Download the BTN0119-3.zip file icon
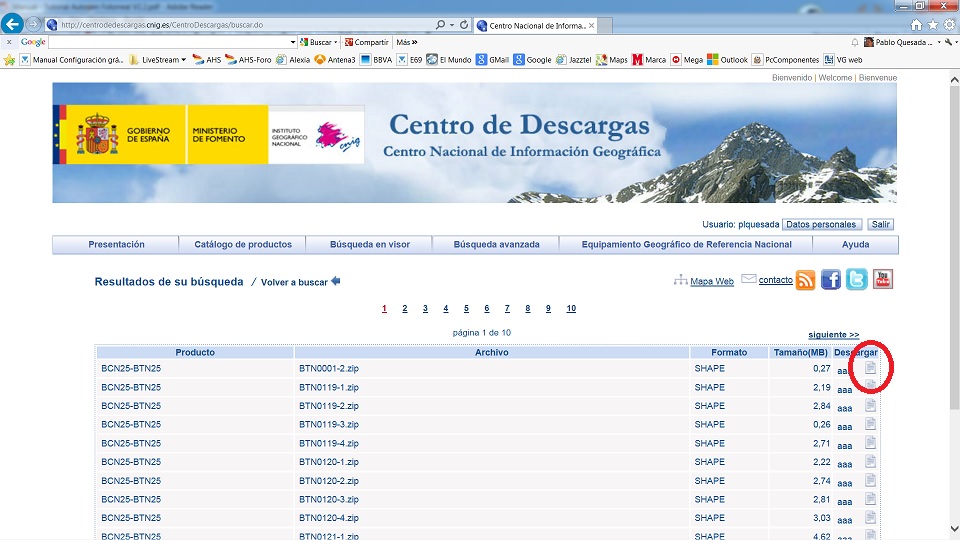The height and width of the screenshot is (540, 960). pyautogui.click(x=870, y=424)
